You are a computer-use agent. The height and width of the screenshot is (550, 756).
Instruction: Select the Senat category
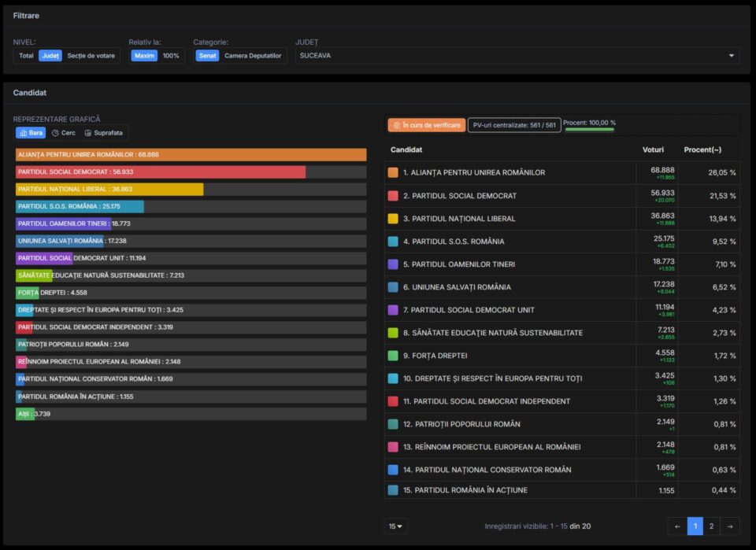[x=207, y=56]
